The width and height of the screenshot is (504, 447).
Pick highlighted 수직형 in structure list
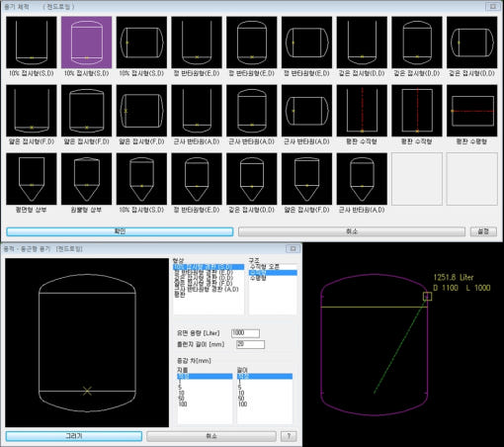(x=273, y=272)
